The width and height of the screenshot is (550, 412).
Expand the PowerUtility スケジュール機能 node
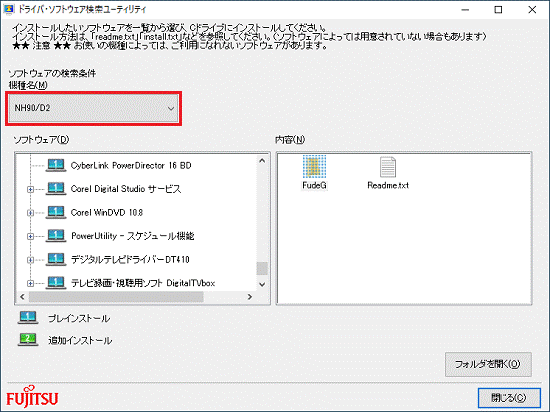click(30, 236)
